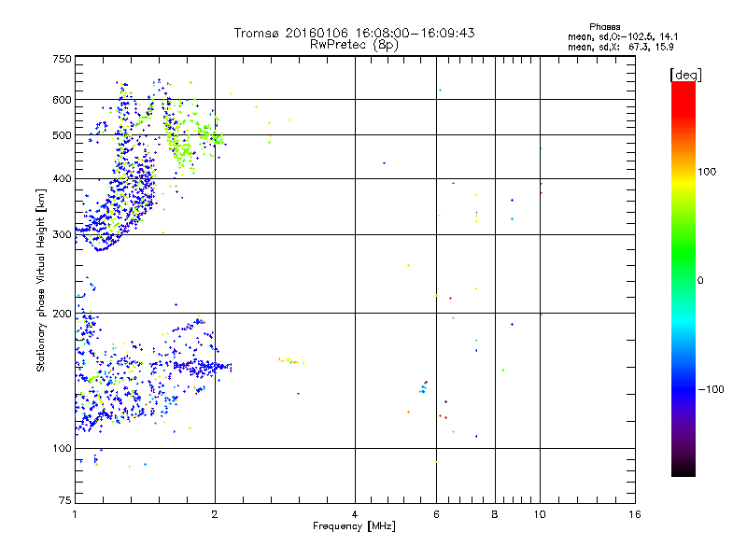Image resolution: width=747 pixels, height=560 pixels.
Task: Click the x-axis tick label '8'
Action: [x=495, y=514]
